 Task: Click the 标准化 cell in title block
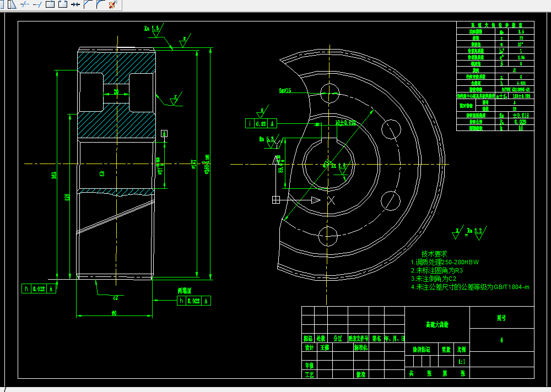(361, 348)
